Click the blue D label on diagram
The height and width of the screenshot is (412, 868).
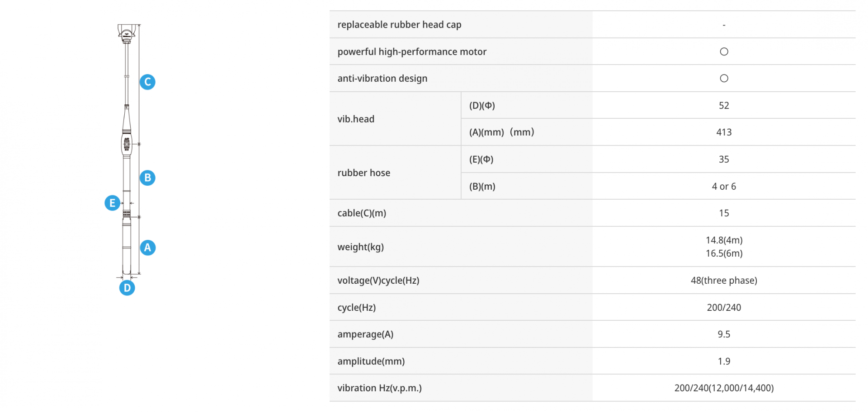click(127, 288)
